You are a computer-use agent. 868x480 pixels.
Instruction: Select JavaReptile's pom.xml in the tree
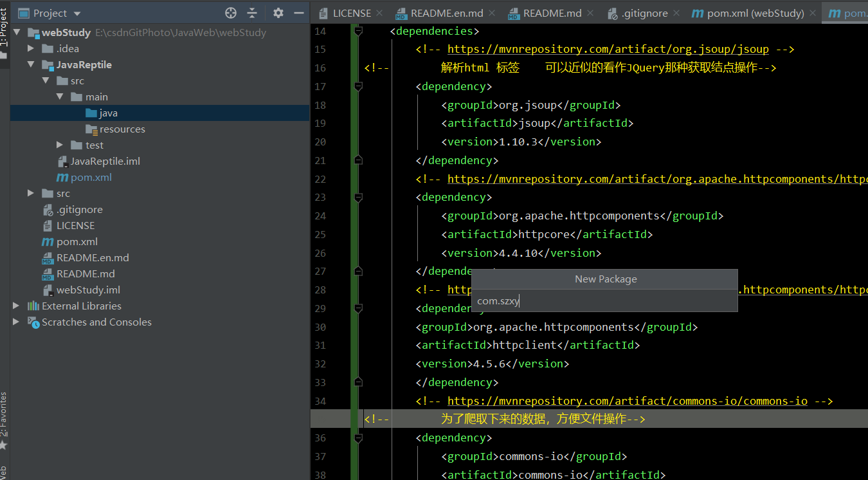(91, 178)
